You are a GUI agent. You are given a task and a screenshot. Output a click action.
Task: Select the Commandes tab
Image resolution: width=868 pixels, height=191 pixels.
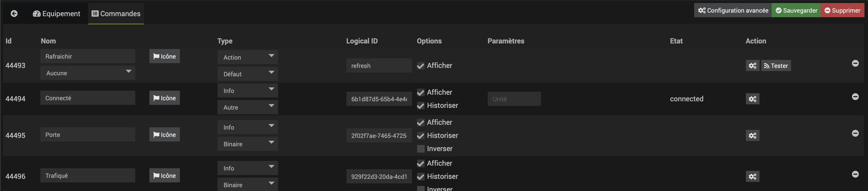[116, 13]
